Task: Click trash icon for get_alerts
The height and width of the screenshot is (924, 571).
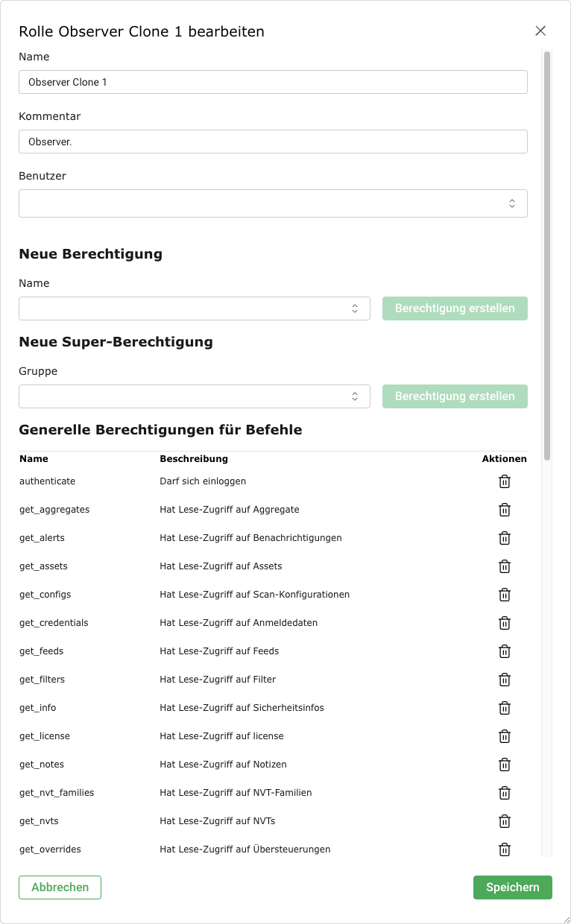Action: (x=505, y=538)
